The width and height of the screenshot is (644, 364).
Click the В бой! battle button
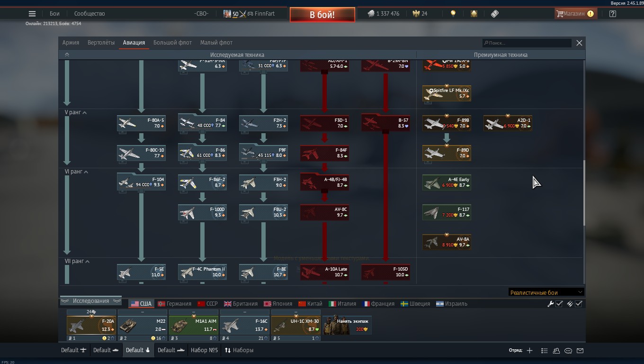[x=322, y=15]
